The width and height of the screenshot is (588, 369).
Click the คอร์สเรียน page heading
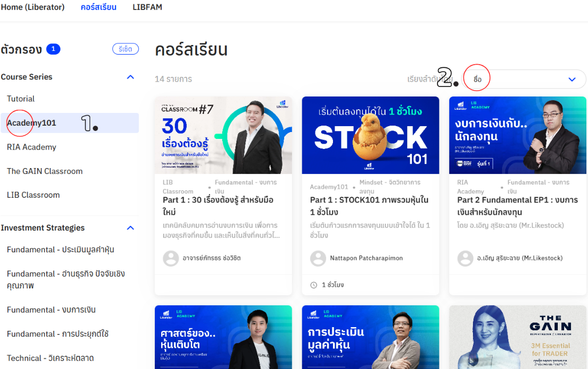coord(191,50)
